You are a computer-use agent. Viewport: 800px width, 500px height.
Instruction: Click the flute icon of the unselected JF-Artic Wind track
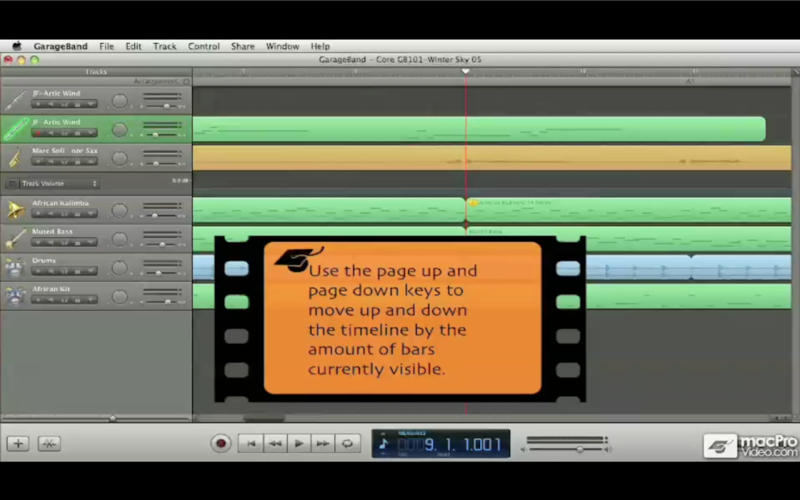coord(15,101)
